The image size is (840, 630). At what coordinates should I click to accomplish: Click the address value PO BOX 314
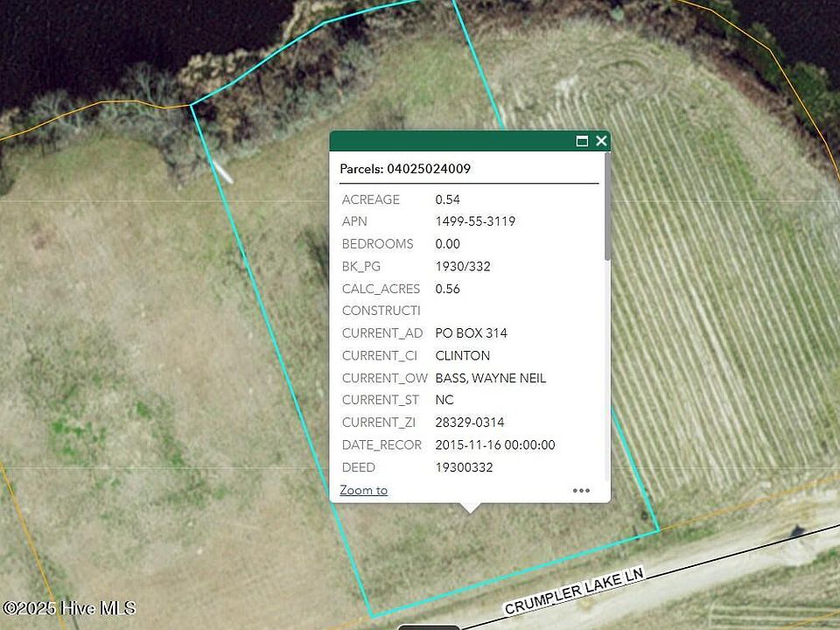coord(471,333)
